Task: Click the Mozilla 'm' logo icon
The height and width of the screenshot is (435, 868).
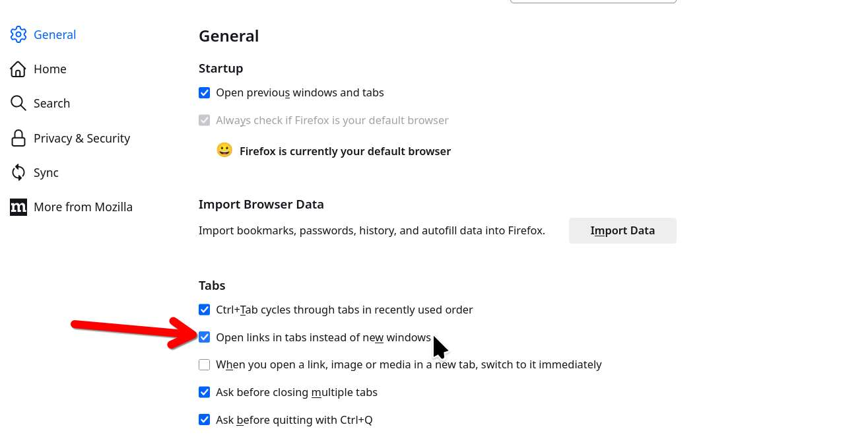Action: coord(18,207)
